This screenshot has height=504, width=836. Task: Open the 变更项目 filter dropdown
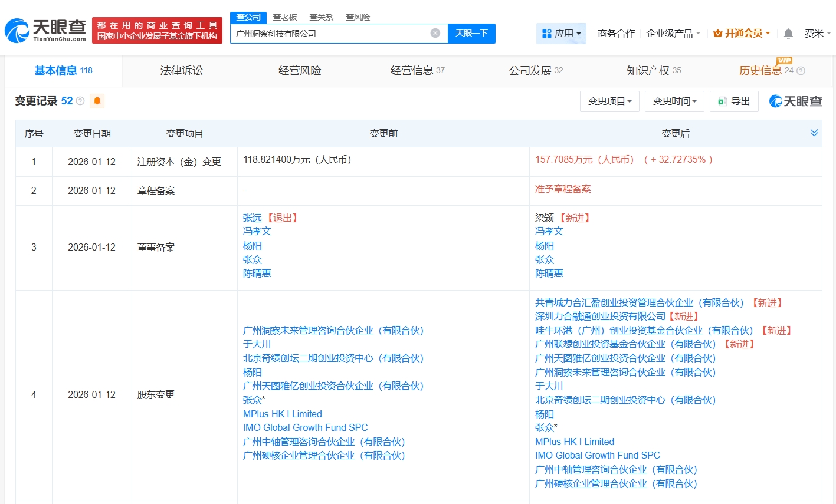(609, 101)
